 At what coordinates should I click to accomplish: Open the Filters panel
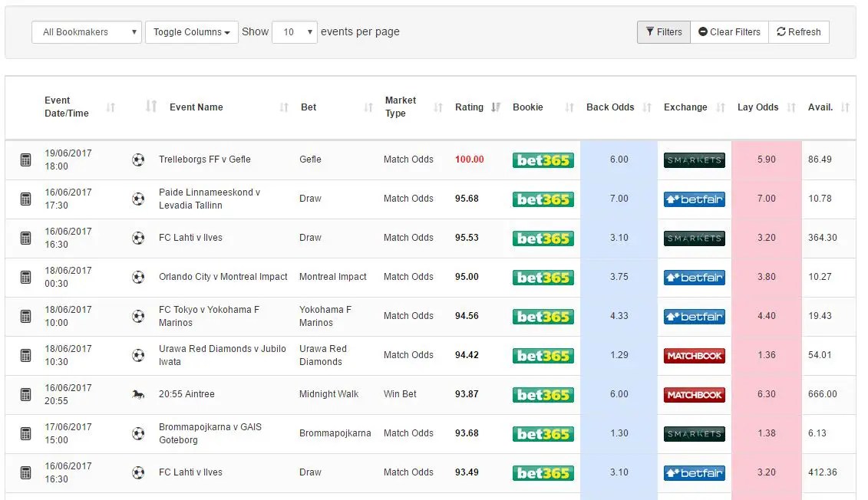(663, 32)
